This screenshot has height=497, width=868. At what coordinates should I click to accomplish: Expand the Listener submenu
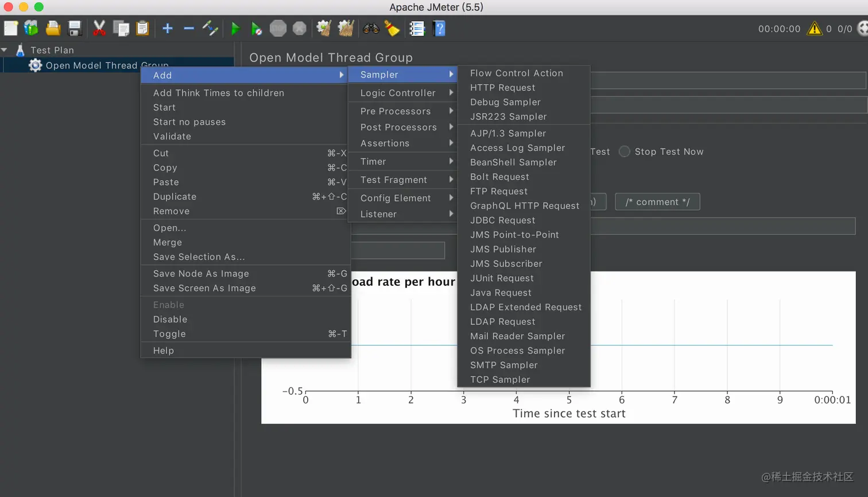pyautogui.click(x=404, y=214)
